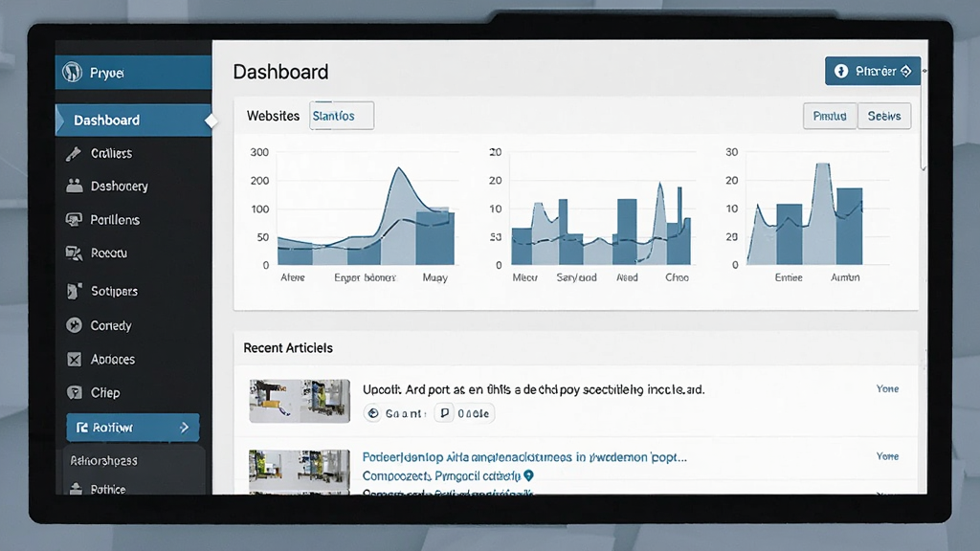Image resolution: width=980 pixels, height=551 pixels.
Task: Click the Seiiws button
Action: point(884,116)
